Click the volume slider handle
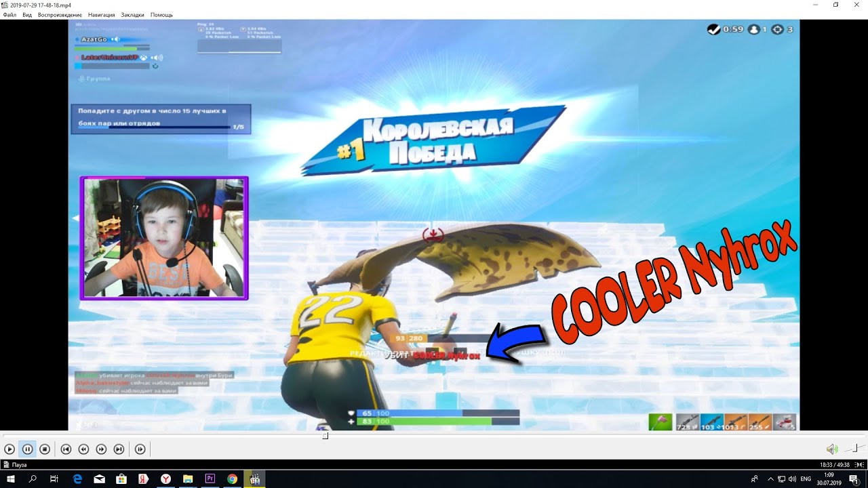The width and height of the screenshot is (868, 488). (x=856, y=448)
